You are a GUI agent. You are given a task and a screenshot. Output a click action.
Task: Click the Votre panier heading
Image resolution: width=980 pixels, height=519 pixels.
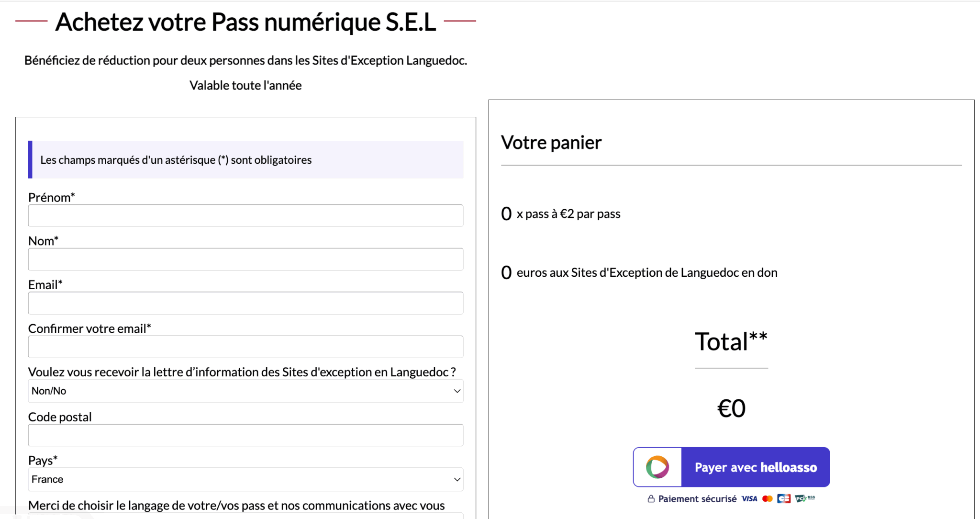(x=551, y=142)
